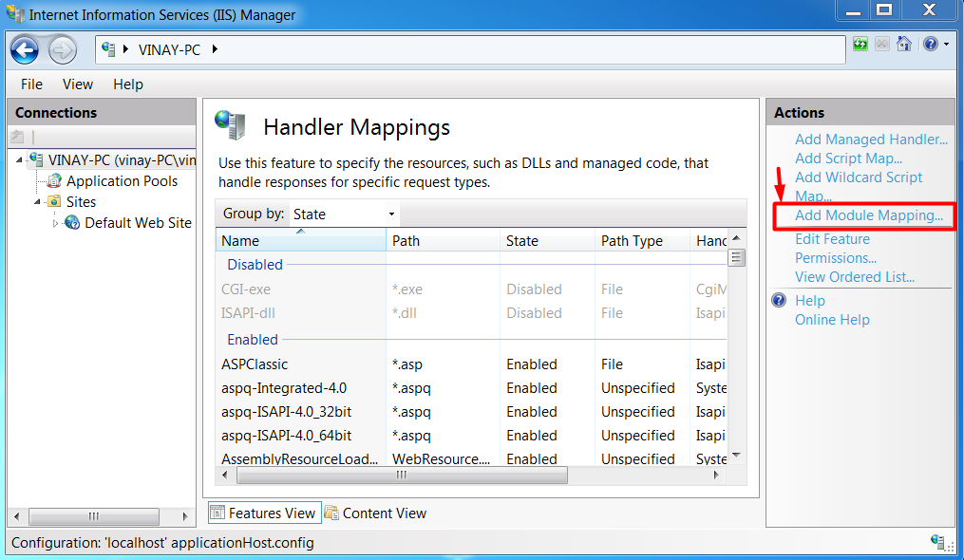
Task: Click the VINAY-PC address bar field
Action: tap(470, 49)
